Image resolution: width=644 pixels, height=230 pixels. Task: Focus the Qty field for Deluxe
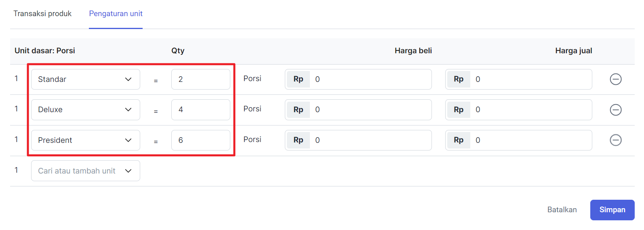[201, 110]
